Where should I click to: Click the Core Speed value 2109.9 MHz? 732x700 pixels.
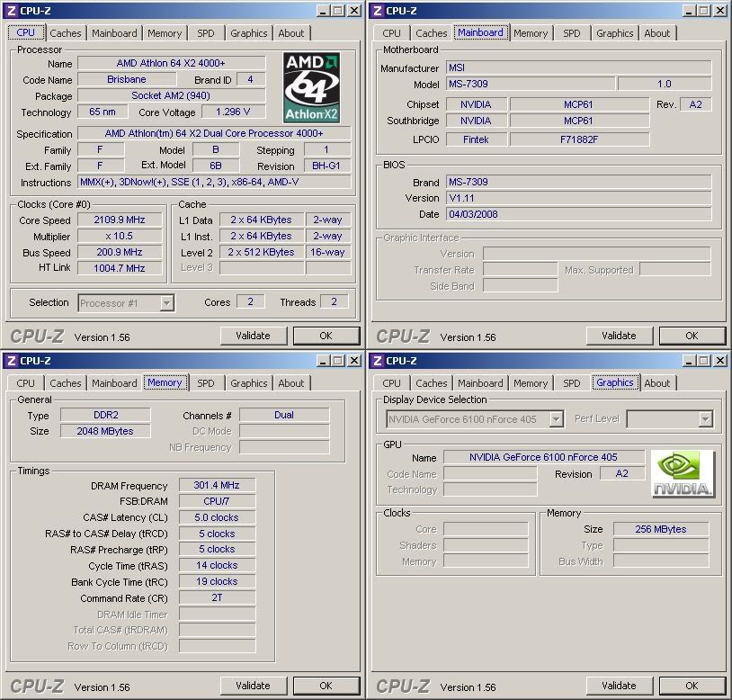[120, 220]
